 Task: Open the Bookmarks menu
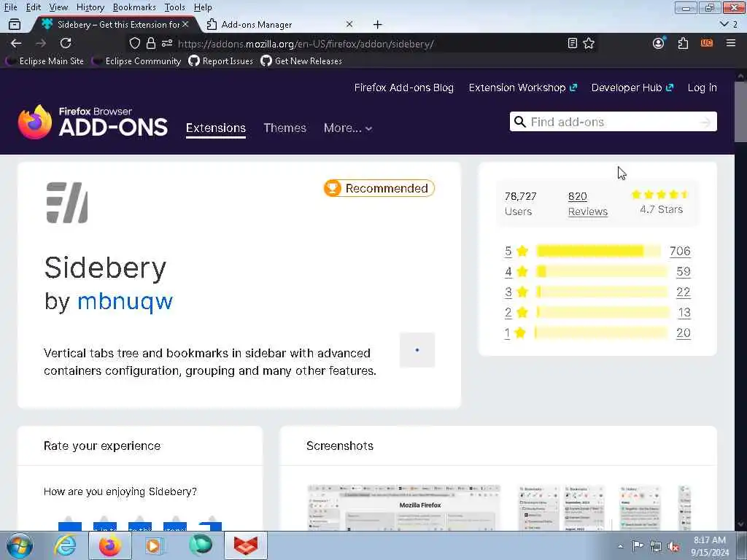[x=134, y=7]
